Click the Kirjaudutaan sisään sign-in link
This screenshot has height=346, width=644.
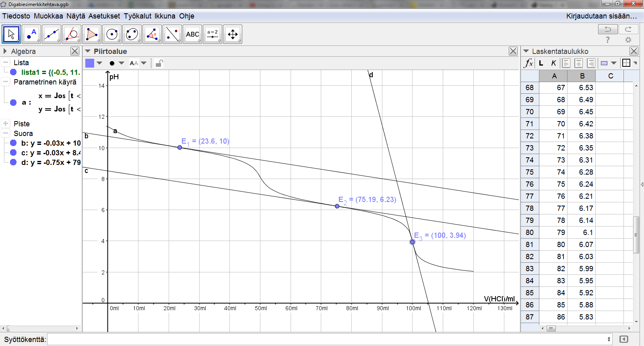601,16
